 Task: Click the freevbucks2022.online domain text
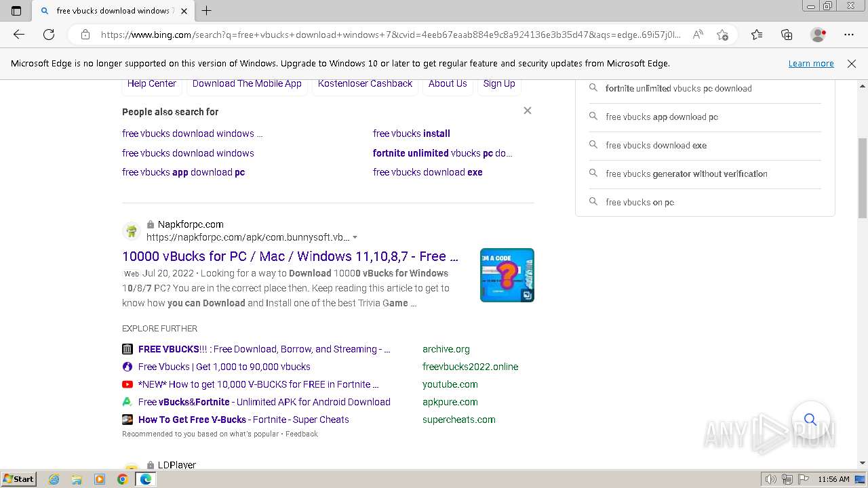click(471, 367)
